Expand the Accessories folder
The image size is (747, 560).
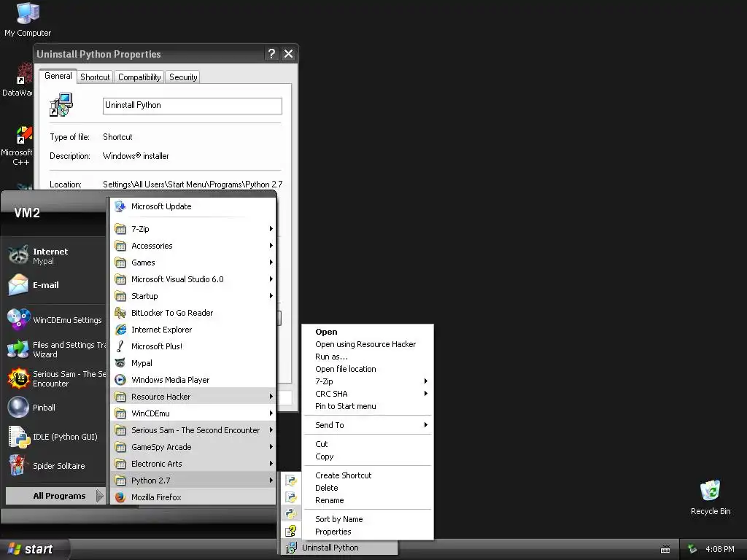point(193,246)
